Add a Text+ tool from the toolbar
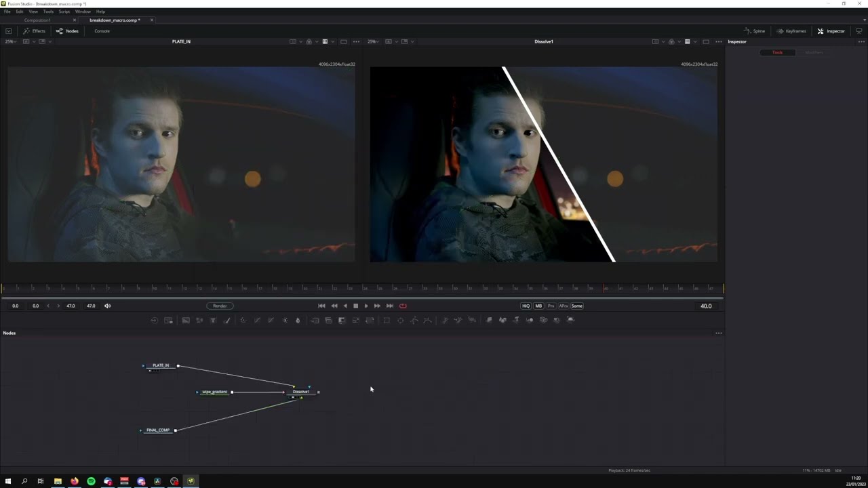Viewport: 868px width, 488px height. pyautogui.click(x=213, y=320)
